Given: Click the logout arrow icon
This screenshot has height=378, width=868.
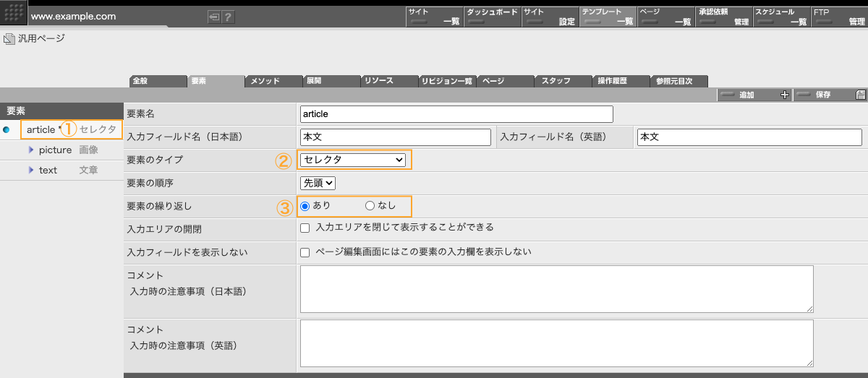Looking at the screenshot, I should pyautogui.click(x=214, y=17).
